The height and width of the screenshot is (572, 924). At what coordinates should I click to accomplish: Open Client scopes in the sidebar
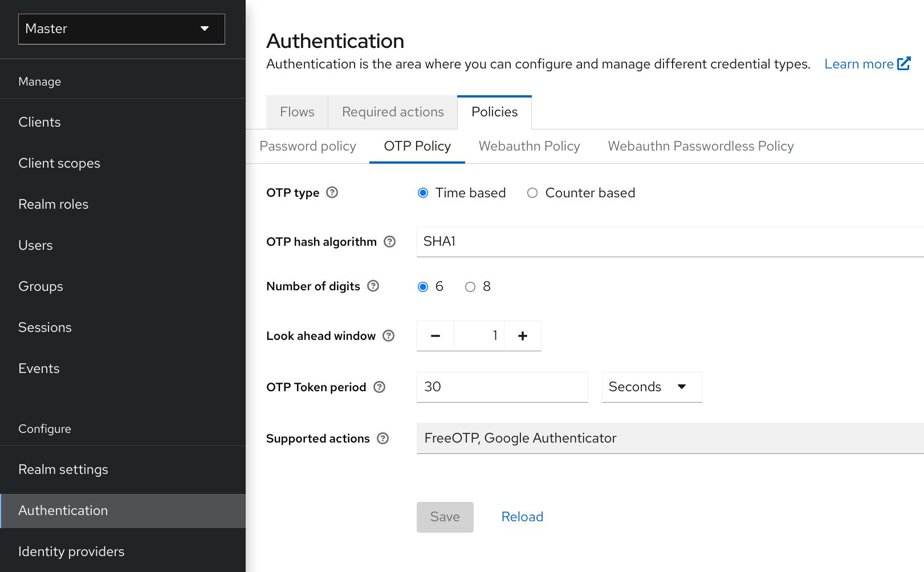[123, 163]
